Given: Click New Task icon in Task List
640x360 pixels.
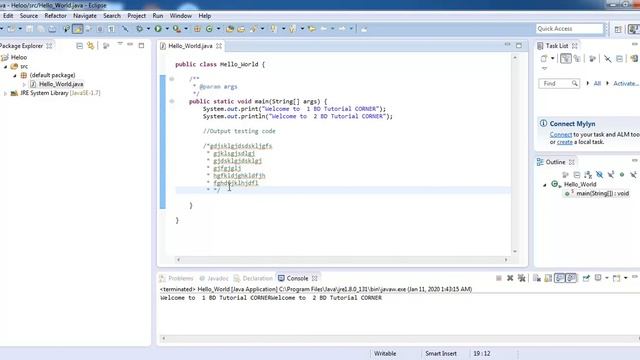Looking at the screenshot, I should 544,59.
